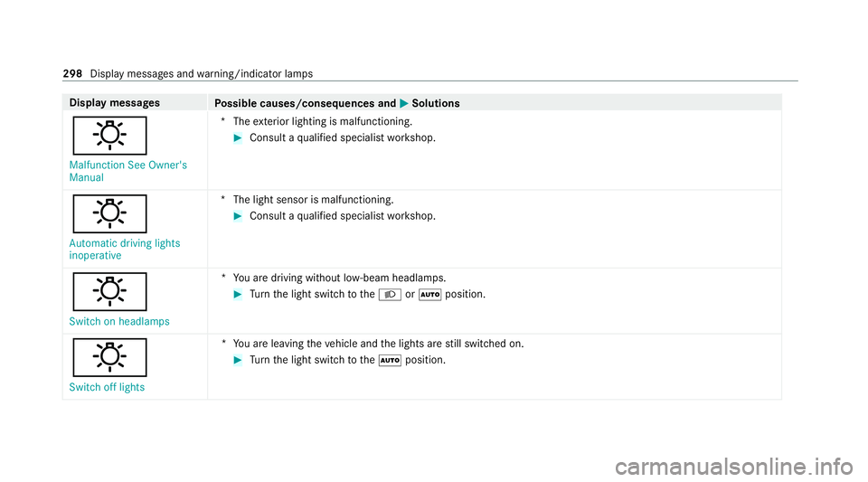Open the Automatic driving lights inoperative message
This screenshot has height=482, width=868.
pyautogui.click(x=125, y=249)
